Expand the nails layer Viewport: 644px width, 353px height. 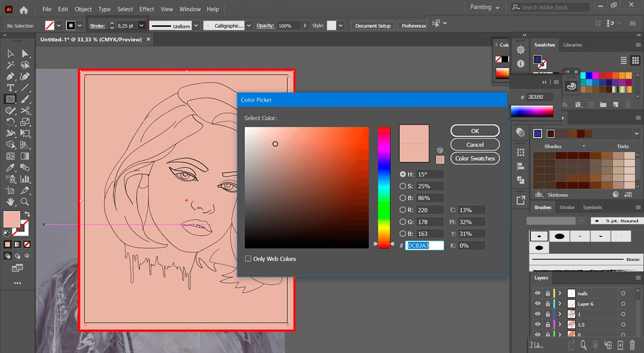[x=560, y=293]
